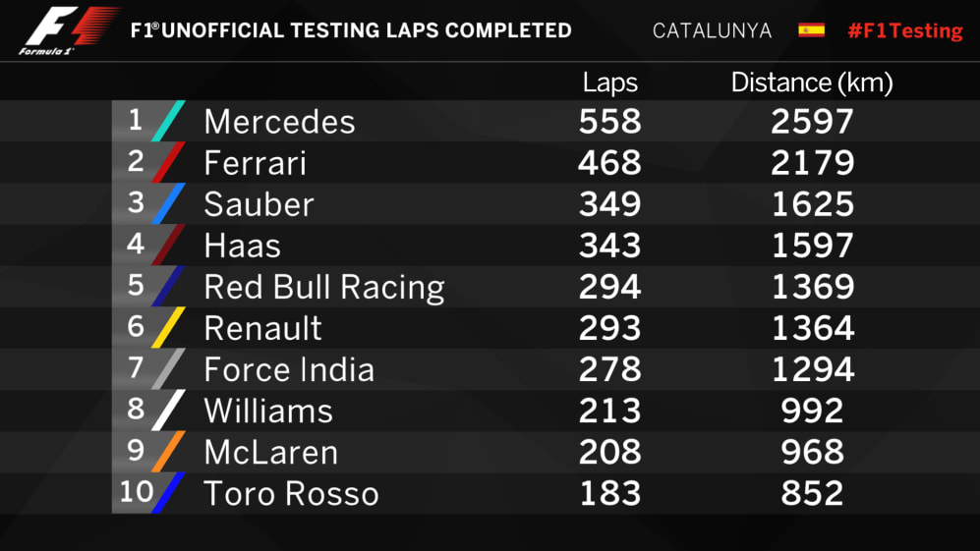
Task: Click the #F1Testing hashtag
Action: pos(904,30)
